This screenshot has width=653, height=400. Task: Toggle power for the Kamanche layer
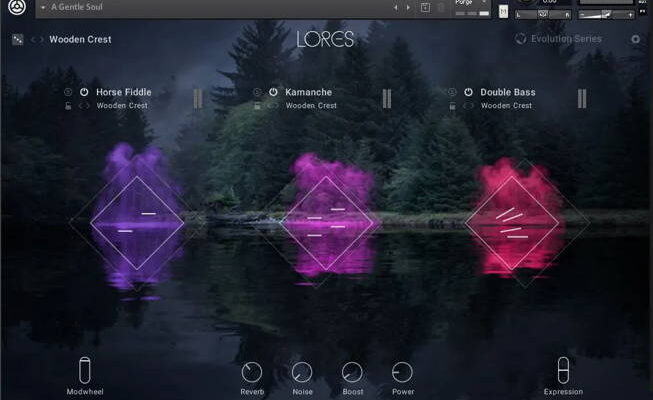pos(273,92)
